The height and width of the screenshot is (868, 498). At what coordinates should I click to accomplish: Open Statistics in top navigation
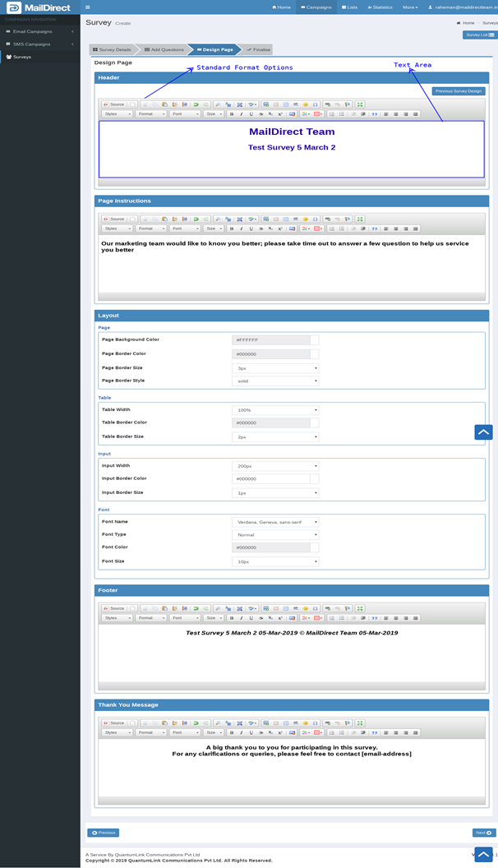(x=380, y=7)
